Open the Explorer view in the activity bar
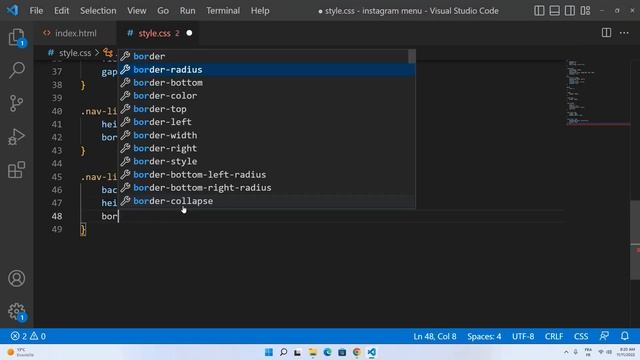The width and height of the screenshot is (640, 360). click(16, 38)
